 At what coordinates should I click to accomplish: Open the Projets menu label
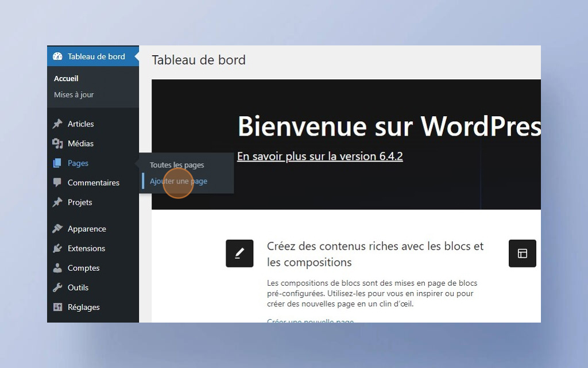(80, 202)
